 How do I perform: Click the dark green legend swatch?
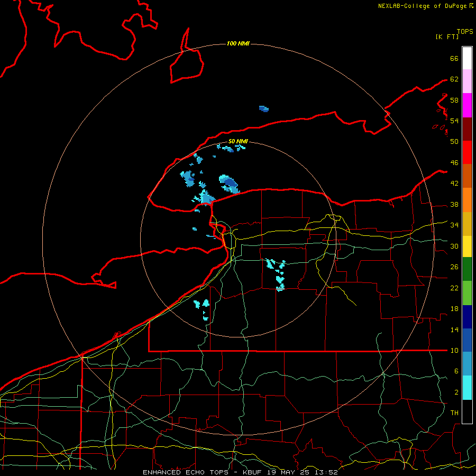click(x=467, y=269)
